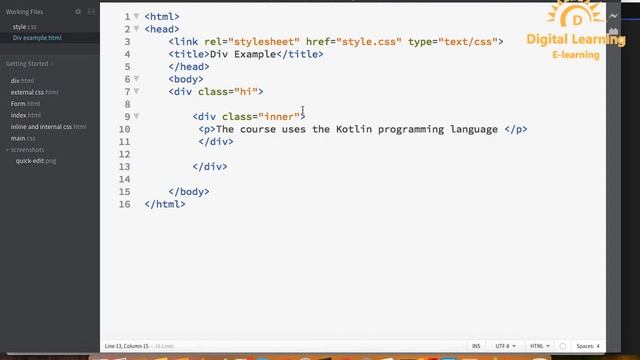The height and width of the screenshot is (360, 640).
Task: Collapse the head tag fold on line 2
Action: coord(136,29)
